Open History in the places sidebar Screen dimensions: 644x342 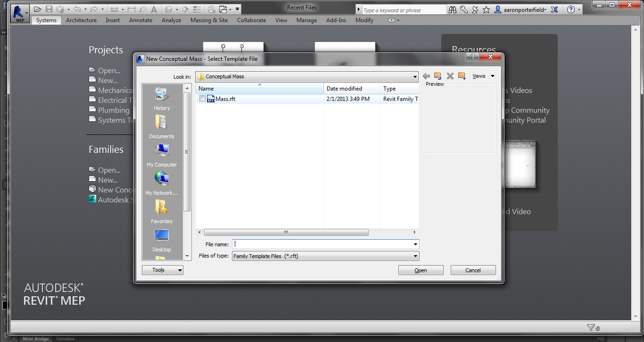pyautogui.click(x=162, y=99)
